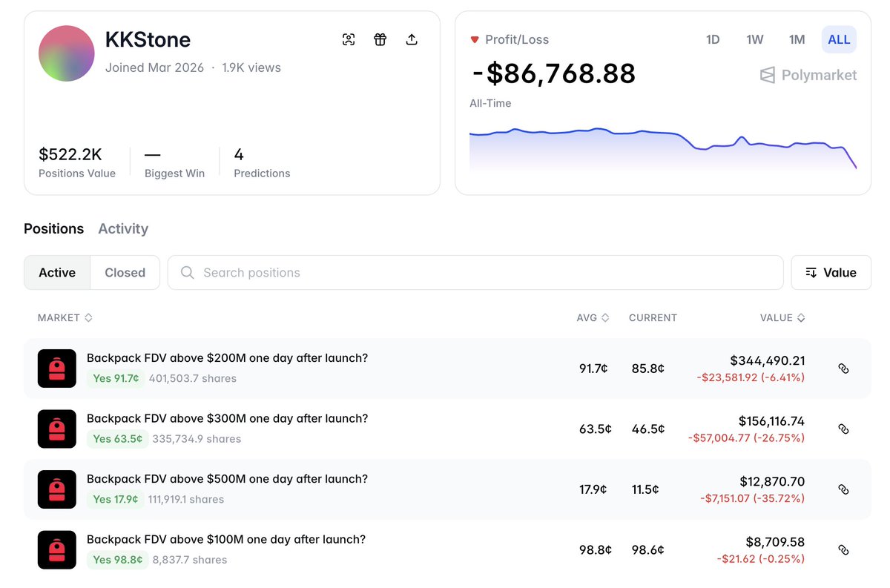Image resolution: width=890 pixels, height=588 pixels.
Task: Click the share/upload icon
Action: click(x=412, y=40)
